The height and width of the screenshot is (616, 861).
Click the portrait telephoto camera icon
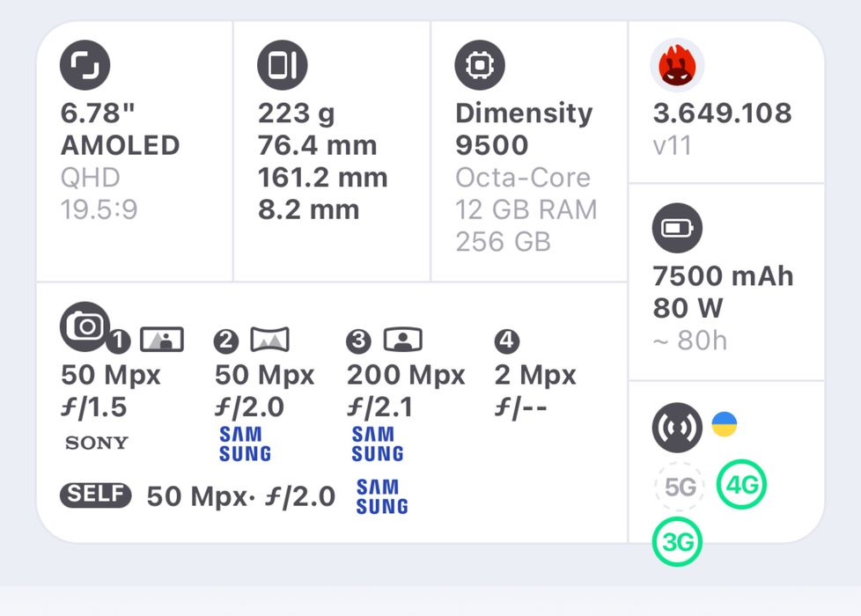coord(402,340)
